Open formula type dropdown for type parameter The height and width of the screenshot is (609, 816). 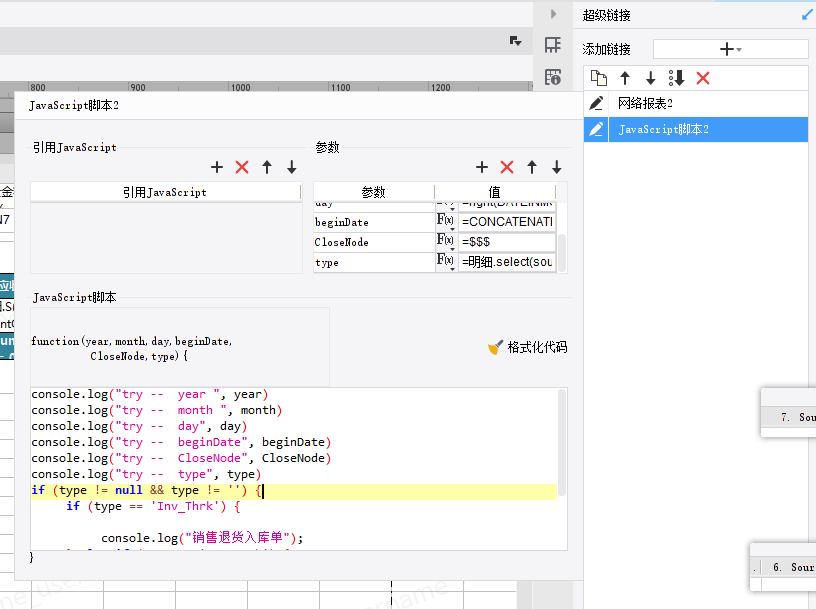pyautogui.click(x=445, y=262)
